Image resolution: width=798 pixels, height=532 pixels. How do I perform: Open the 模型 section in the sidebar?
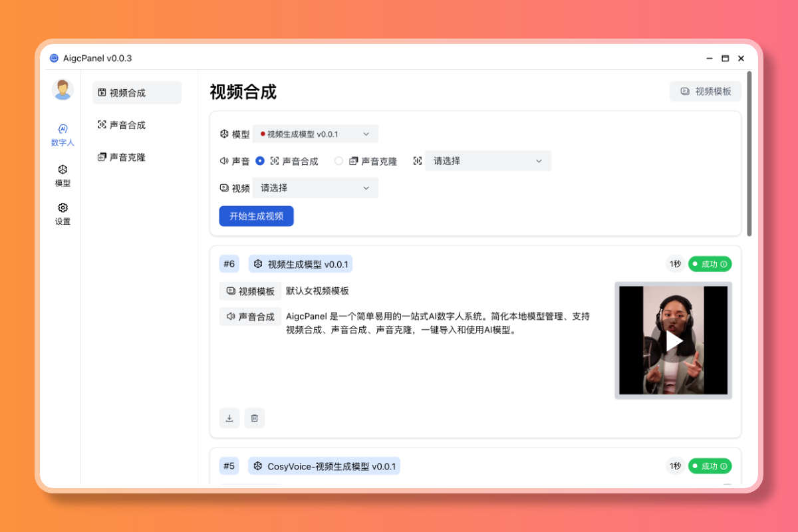point(62,175)
